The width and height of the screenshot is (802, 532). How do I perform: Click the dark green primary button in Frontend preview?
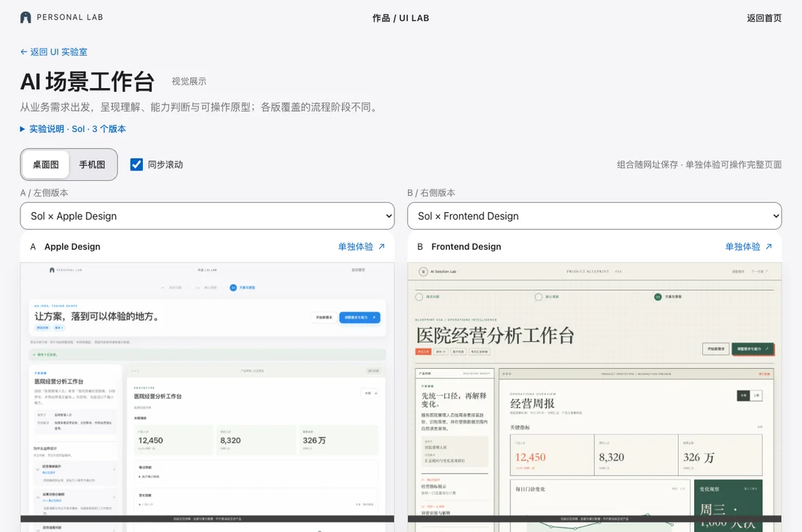point(752,348)
